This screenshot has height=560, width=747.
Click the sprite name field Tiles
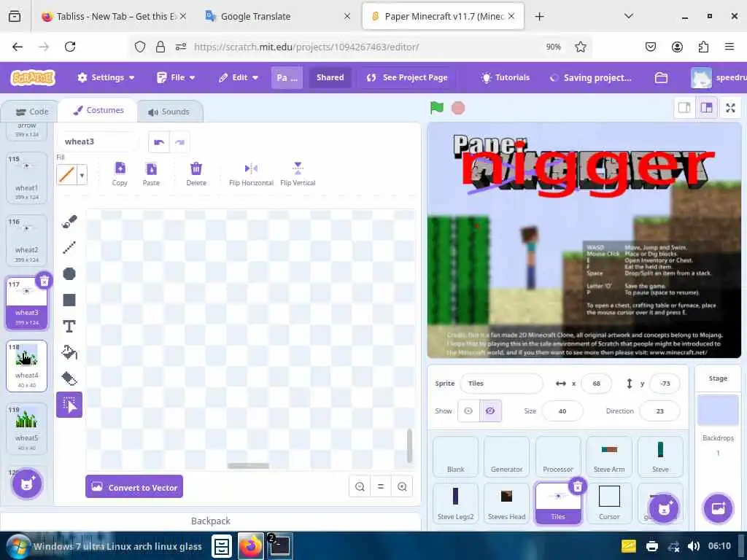coord(501,384)
